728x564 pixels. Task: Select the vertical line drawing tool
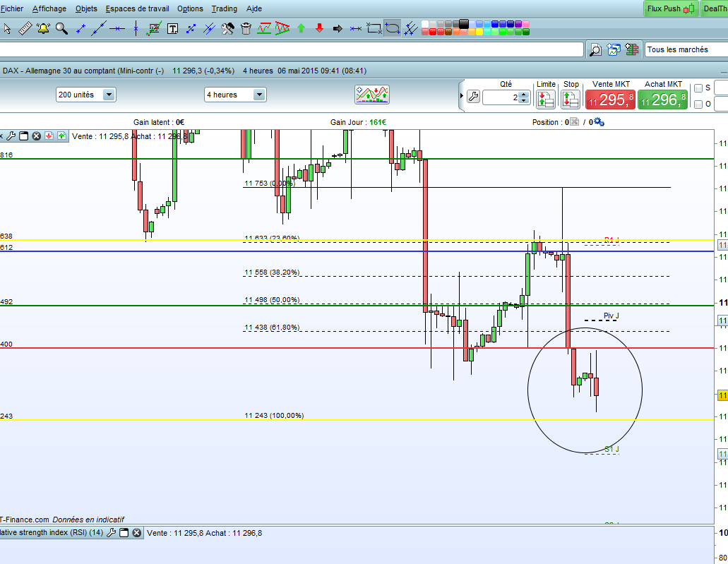click(136, 29)
